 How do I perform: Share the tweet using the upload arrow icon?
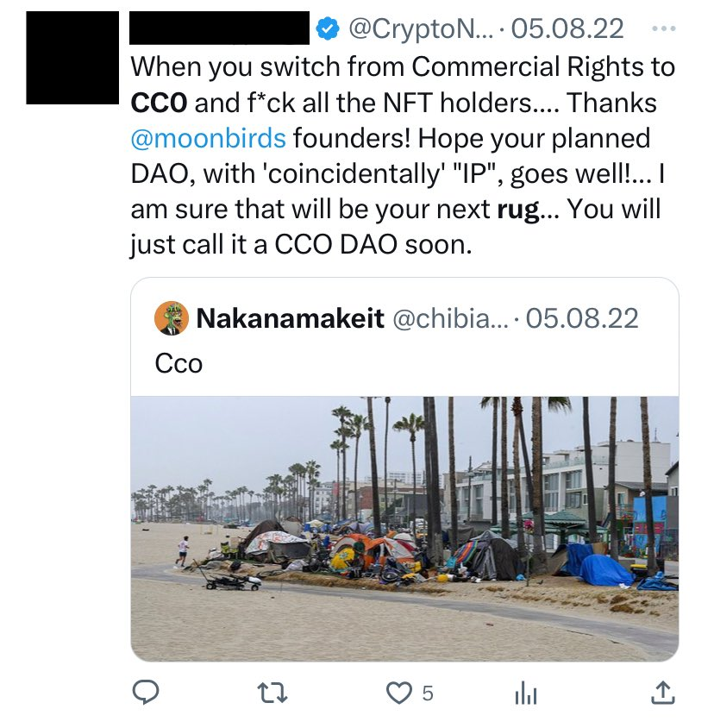click(x=661, y=692)
